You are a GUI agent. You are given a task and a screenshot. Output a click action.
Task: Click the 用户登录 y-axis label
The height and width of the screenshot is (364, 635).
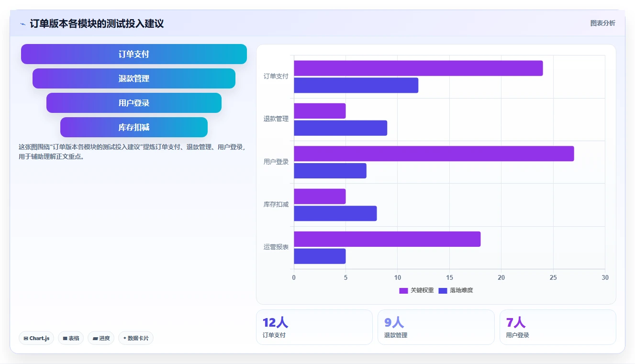pos(276,162)
